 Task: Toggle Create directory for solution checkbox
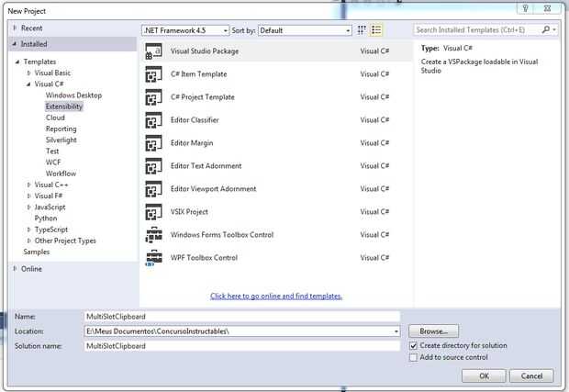413,345
